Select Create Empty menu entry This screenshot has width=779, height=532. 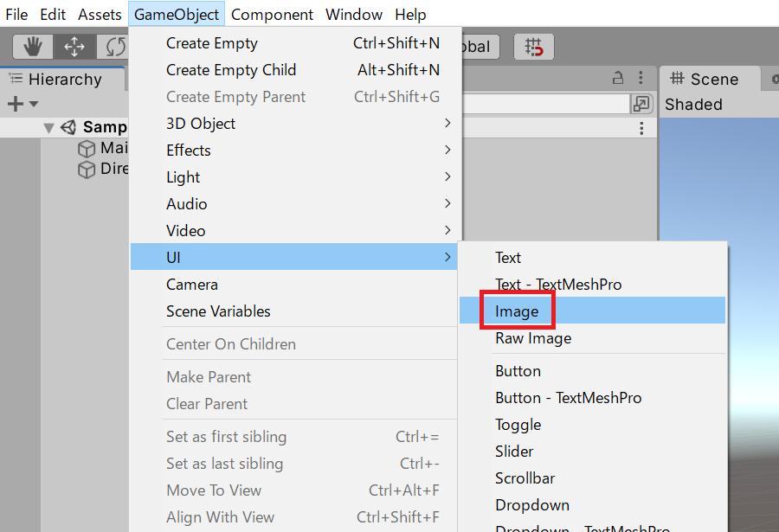coord(212,43)
